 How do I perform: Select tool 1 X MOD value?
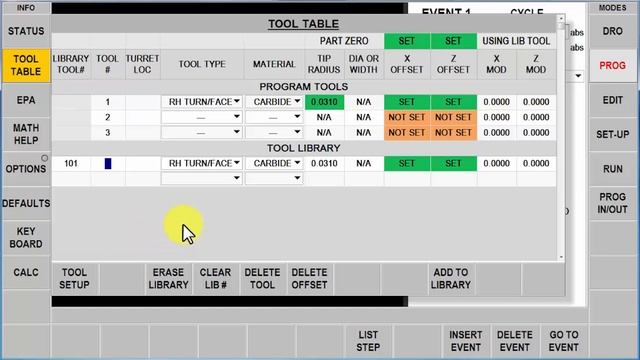coord(496,102)
